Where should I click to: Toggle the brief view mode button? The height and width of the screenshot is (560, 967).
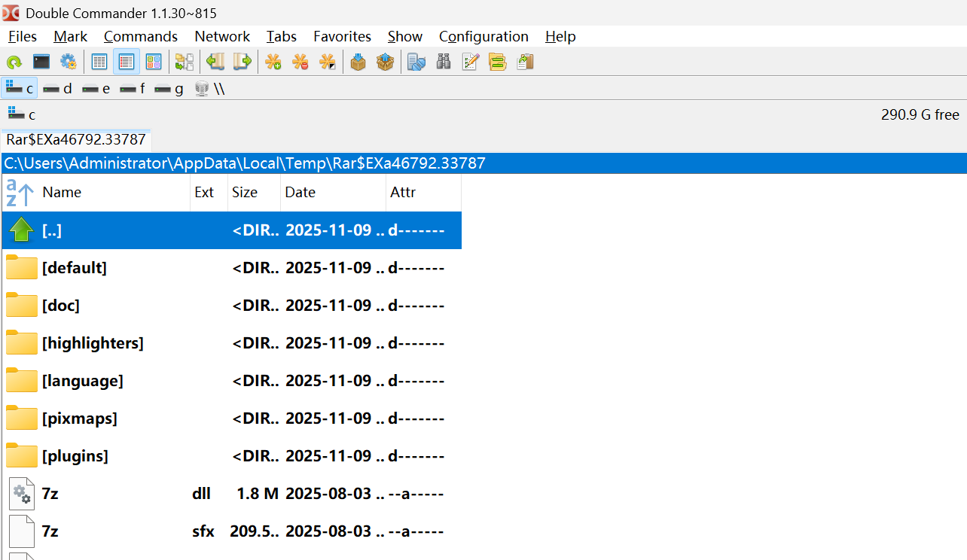(x=99, y=62)
